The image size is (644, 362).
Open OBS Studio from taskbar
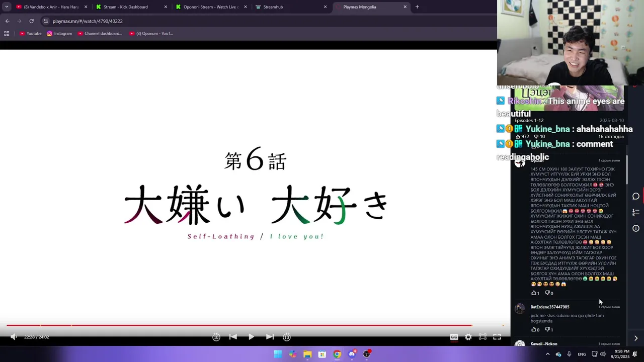tap(367, 354)
